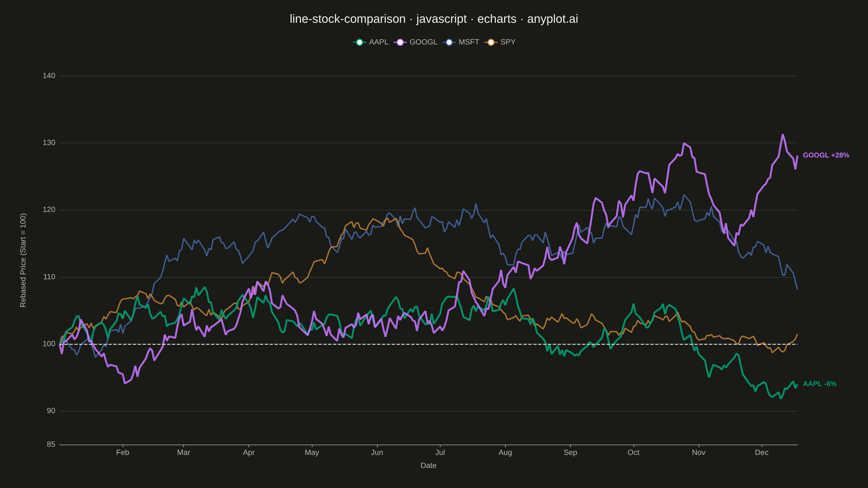The width and height of the screenshot is (868, 488).
Task: Click the SPY line's final data point
Action: (x=797, y=335)
